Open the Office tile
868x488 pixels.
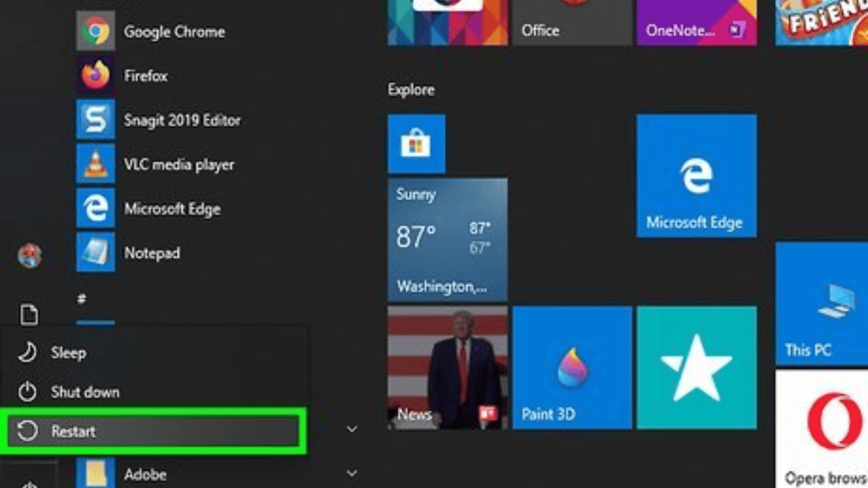point(571,22)
